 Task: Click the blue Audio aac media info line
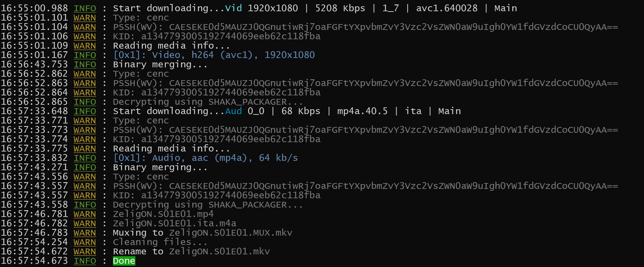[206, 158]
